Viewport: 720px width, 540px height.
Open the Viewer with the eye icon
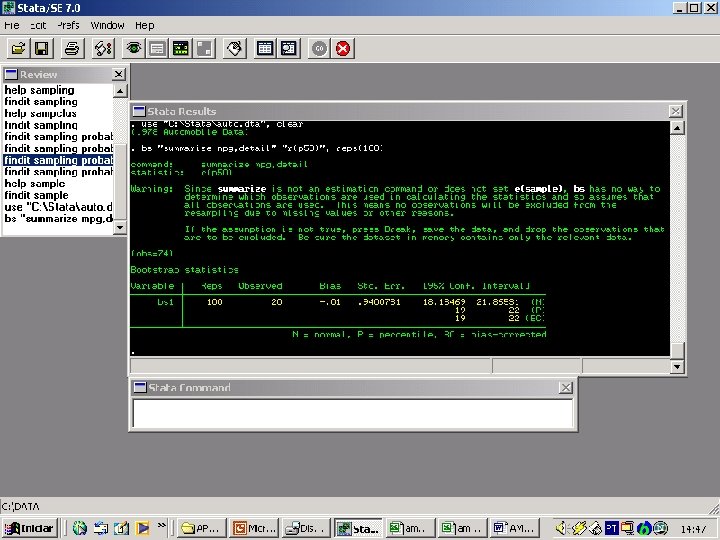[134, 48]
